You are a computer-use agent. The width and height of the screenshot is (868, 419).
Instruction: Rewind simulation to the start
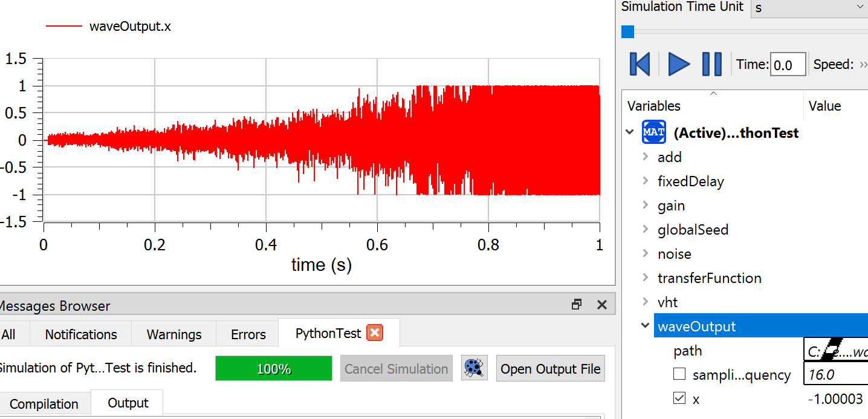(640, 64)
